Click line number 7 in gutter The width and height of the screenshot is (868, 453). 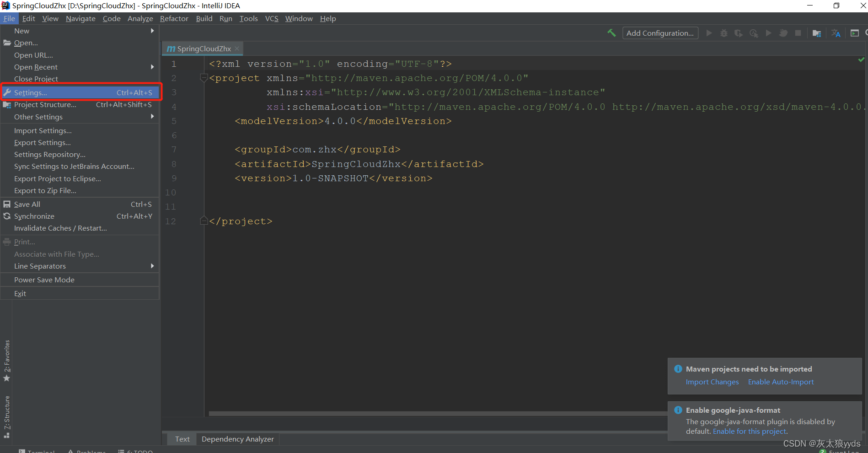[174, 150]
